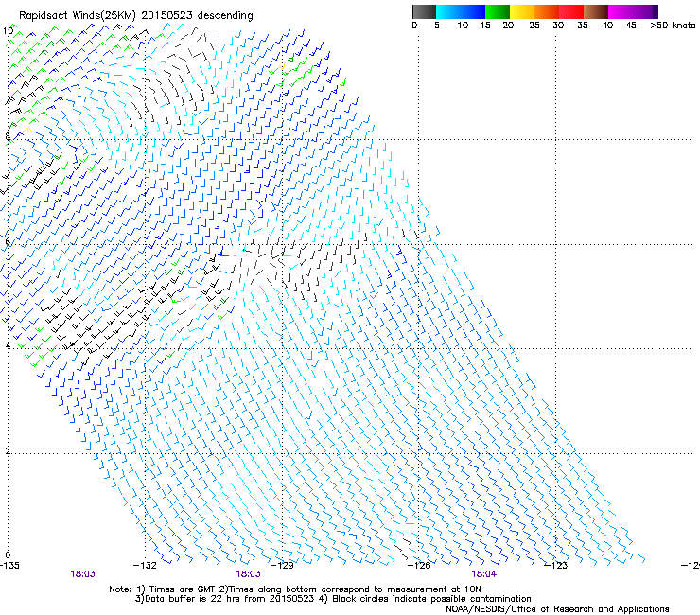Click the legend label '40'
Image resolution: width=700 pixels, height=615 pixels.
[x=607, y=26]
